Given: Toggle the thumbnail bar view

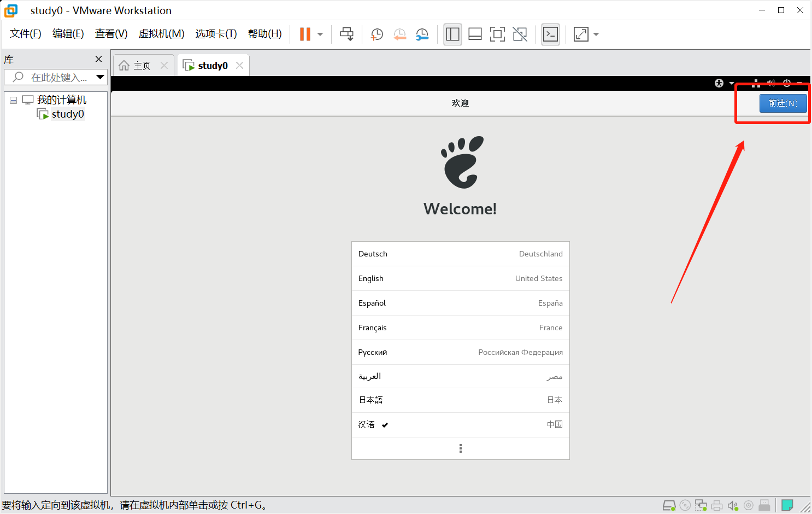Looking at the screenshot, I should [475, 34].
